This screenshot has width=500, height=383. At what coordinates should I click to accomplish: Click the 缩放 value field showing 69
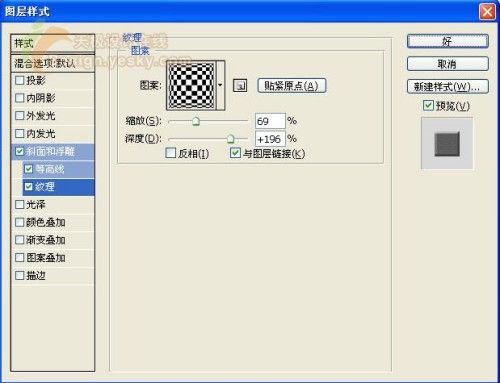pos(270,121)
